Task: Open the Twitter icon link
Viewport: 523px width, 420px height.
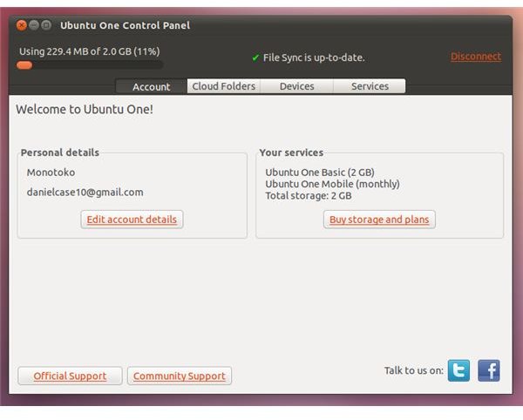Action: (x=458, y=370)
